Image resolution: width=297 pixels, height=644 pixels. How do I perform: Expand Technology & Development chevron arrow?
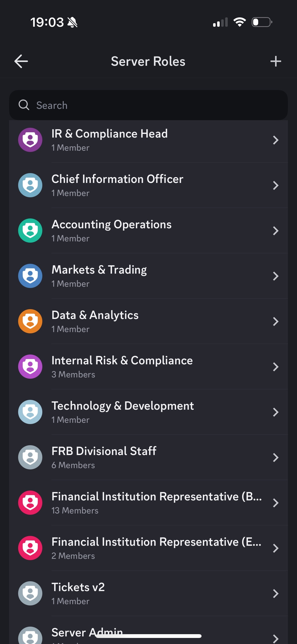(276, 412)
